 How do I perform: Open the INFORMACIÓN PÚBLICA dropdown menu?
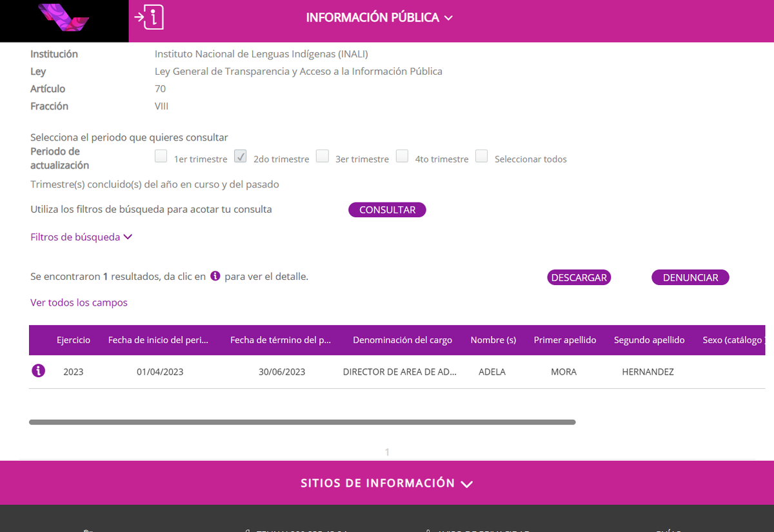tap(379, 18)
